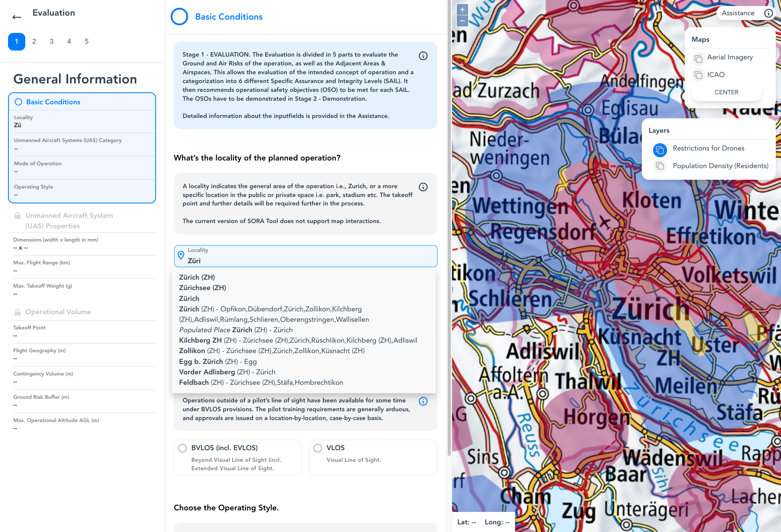Go to evaluation step 5
Screen dimensions: 781x532
(x=87, y=41)
